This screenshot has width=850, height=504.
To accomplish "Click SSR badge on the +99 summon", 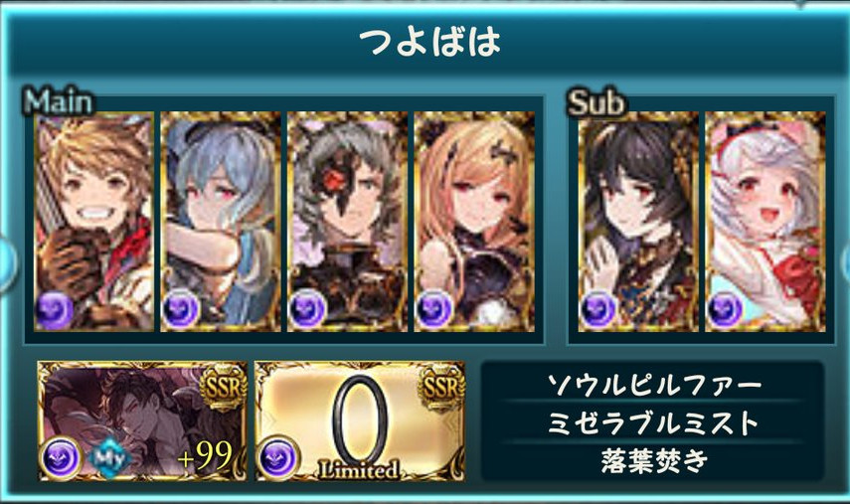I will click(224, 387).
